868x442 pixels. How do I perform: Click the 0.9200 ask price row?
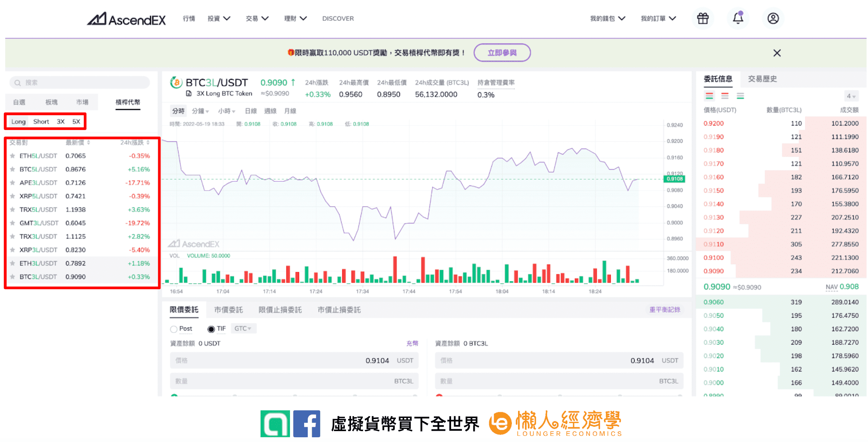tap(781, 124)
